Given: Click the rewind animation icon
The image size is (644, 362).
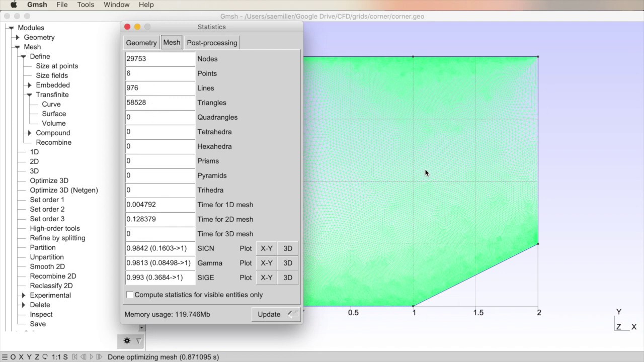Looking at the screenshot, I should click(x=75, y=357).
